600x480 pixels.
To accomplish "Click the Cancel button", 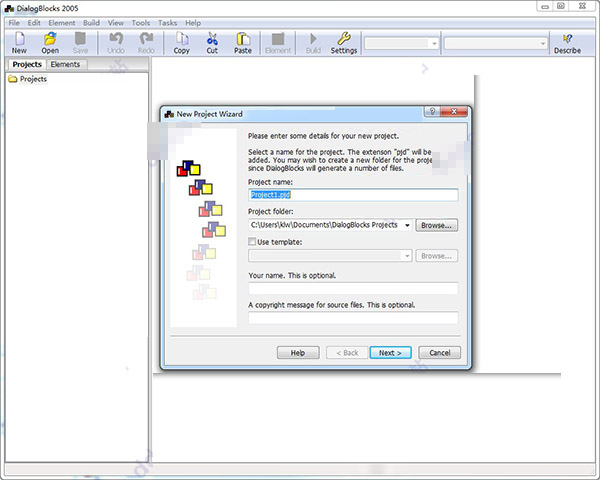I will 440,353.
